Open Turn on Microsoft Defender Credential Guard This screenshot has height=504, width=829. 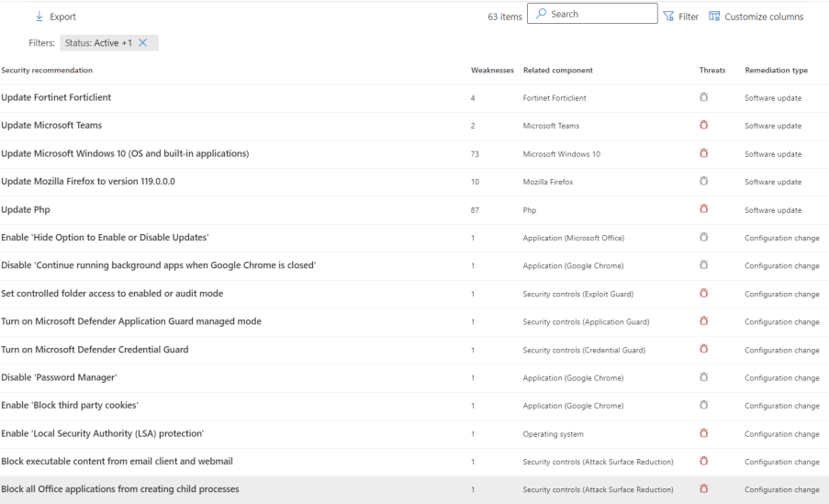(x=95, y=350)
